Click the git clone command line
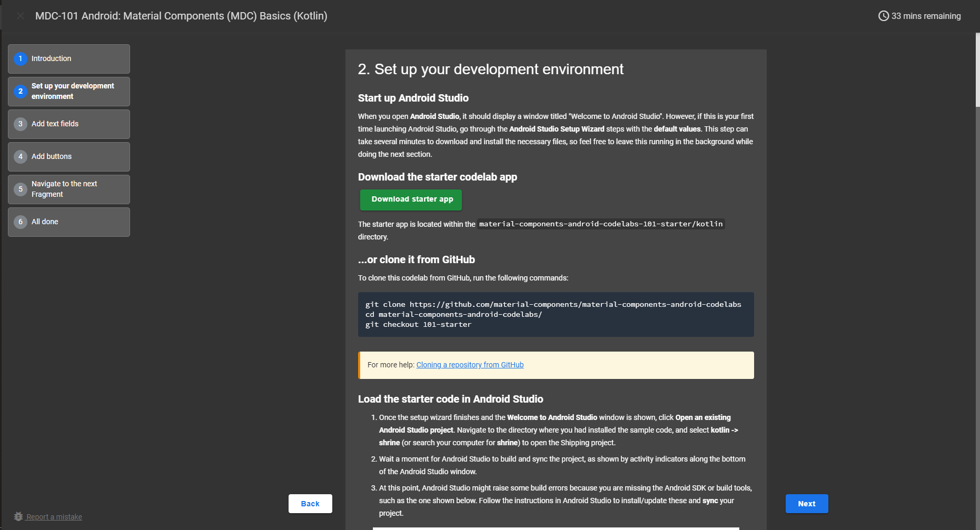This screenshot has width=980, height=530. [553, 304]
